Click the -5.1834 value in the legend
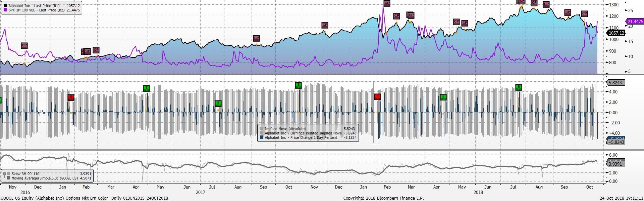 pos(350,137)
